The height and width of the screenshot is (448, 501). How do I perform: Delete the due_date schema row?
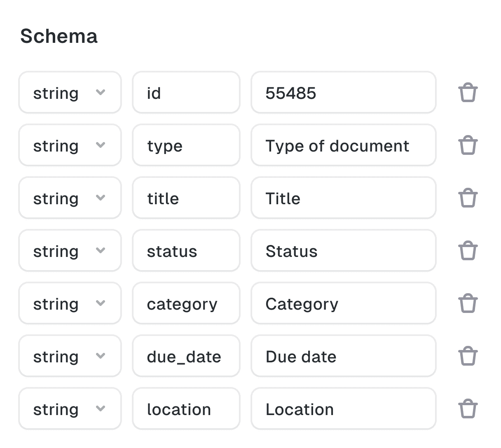pos(468,356)
